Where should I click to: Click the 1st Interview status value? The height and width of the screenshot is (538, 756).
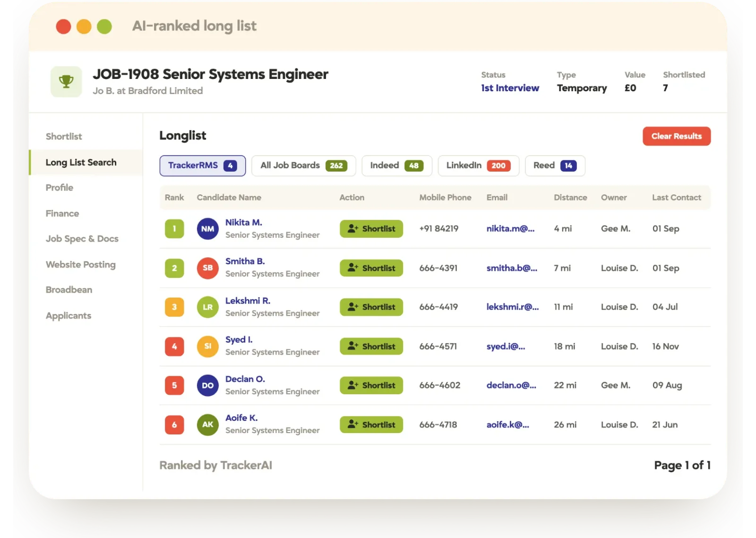(510, 88)
